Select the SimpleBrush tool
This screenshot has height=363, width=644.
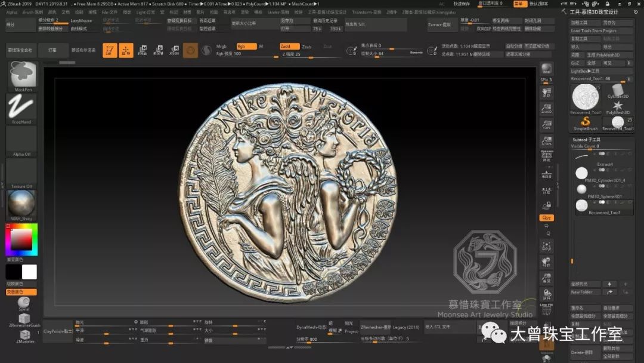point(586,124)
